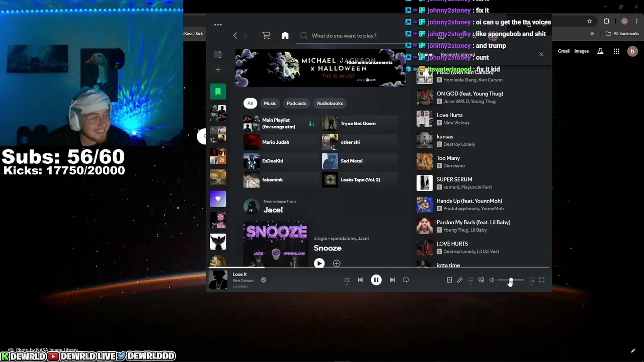Open Ken Carson artist in player bar
This screenshot has width=644, height=362.
click(x=243, y=281)
